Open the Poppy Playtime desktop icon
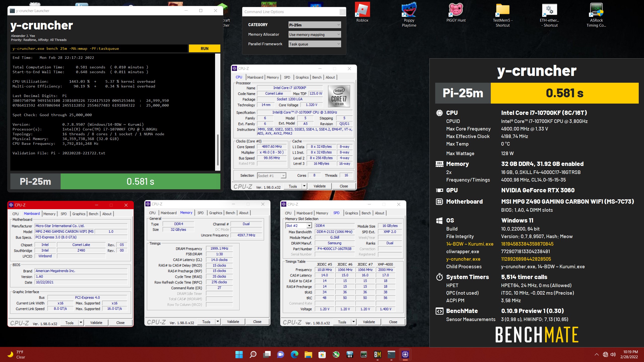The width and height of the screenshot is (644, 362). click(409, 15)
